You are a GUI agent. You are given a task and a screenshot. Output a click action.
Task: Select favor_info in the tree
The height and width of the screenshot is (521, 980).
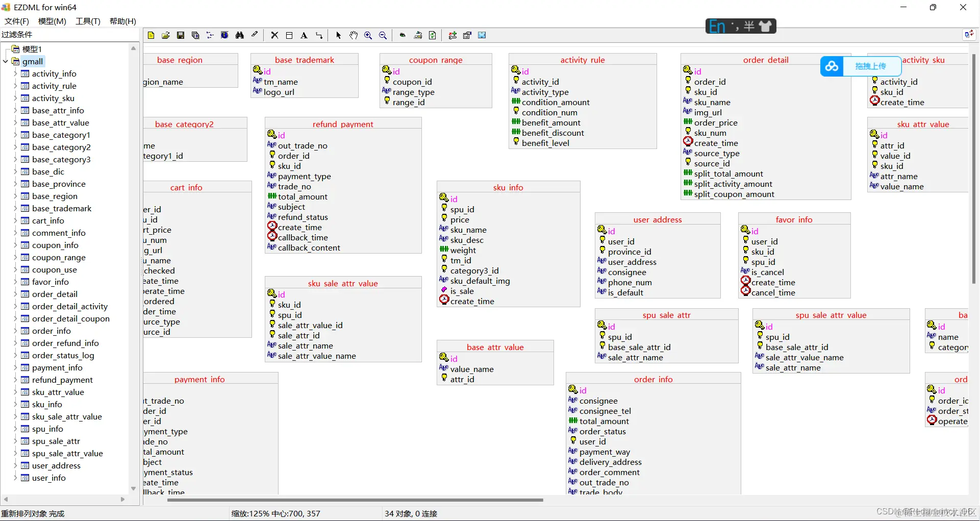pos(50,282)
